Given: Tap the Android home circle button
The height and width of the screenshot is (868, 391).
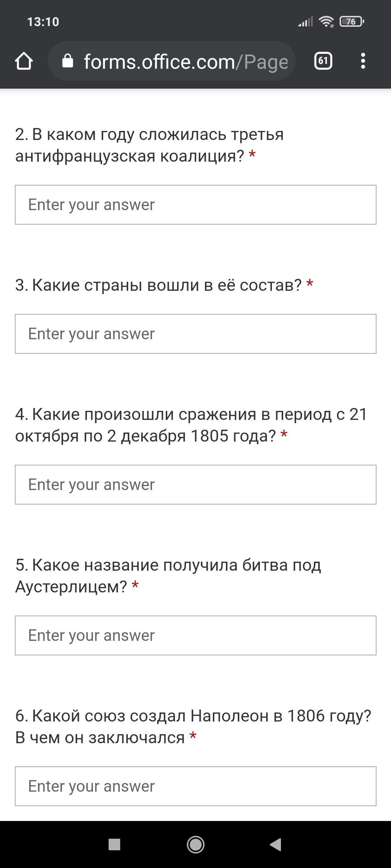Looking at the screenshot, I should 195,844.
